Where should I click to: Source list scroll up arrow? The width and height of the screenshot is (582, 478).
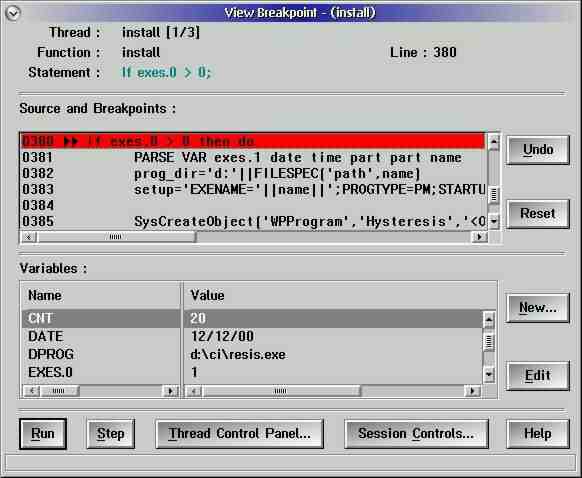494,142
